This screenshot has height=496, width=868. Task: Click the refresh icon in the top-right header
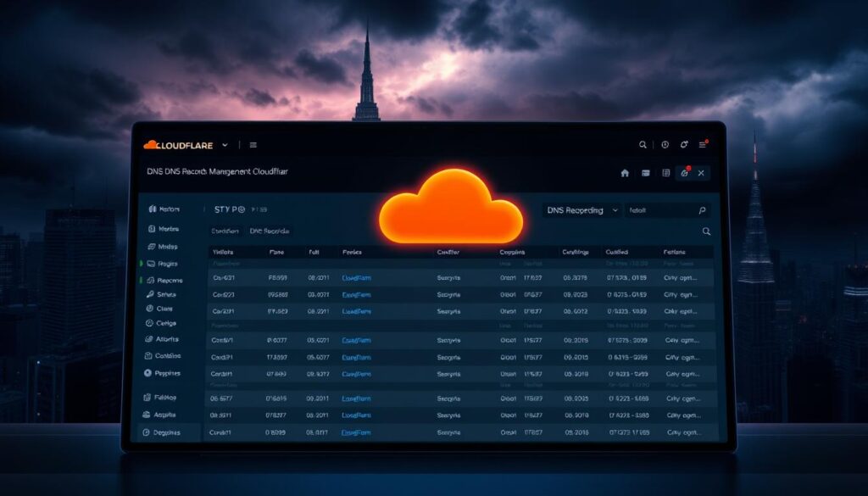[682, 144]
